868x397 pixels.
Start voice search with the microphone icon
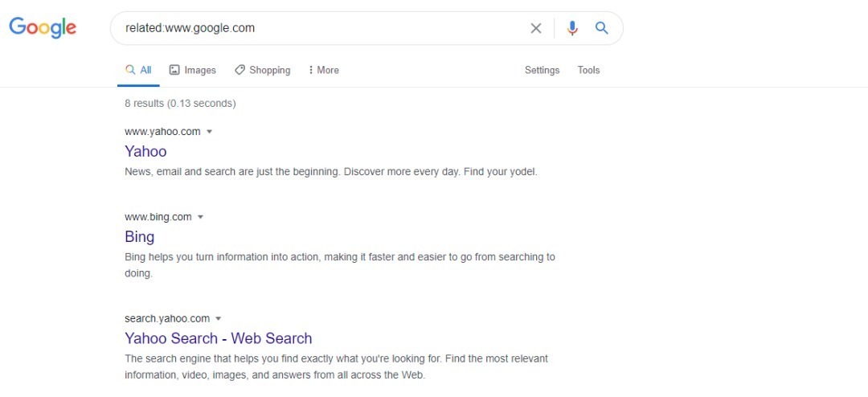coord(572,28)
